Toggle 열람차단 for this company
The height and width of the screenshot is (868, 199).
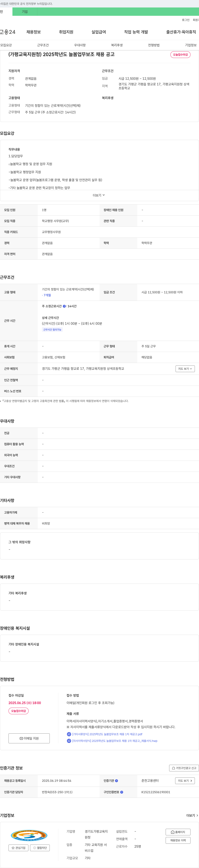point(40,848)
